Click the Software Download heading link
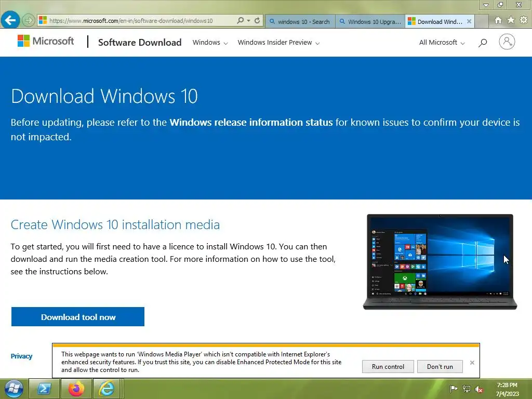 click(140, 43)
